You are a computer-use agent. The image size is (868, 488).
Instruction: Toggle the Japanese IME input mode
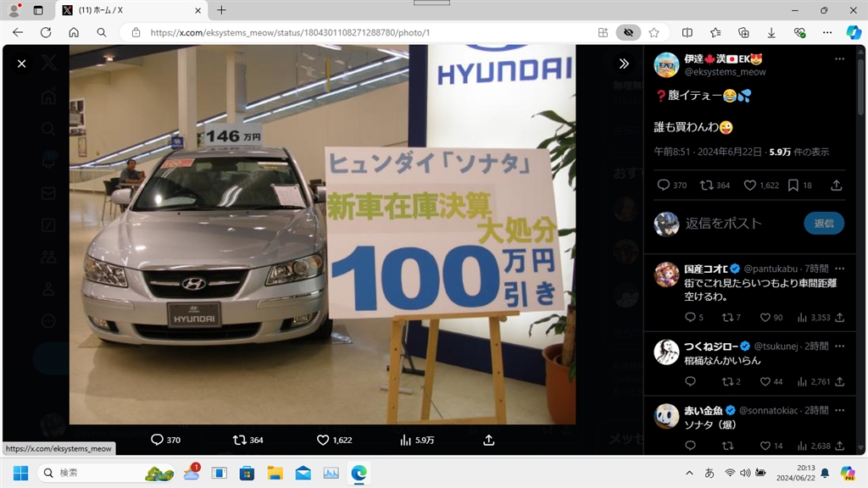click(x=709, y=473)
